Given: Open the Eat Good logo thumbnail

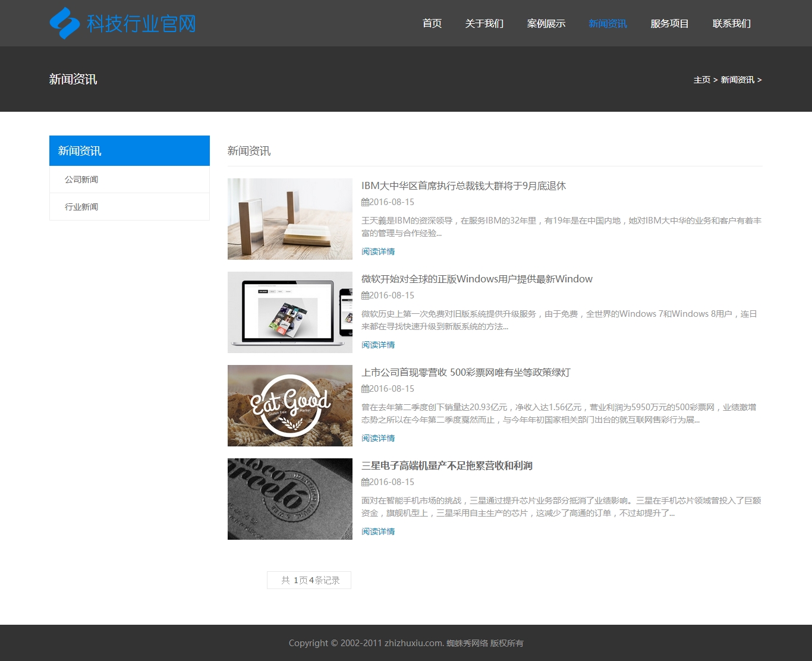Looking at the screenshot, I should coord(290,405).
